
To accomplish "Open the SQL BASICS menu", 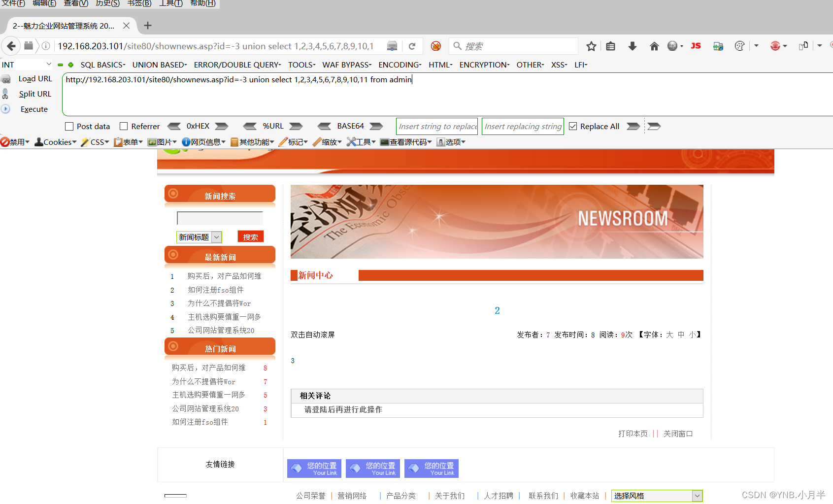I will (102, 65).
